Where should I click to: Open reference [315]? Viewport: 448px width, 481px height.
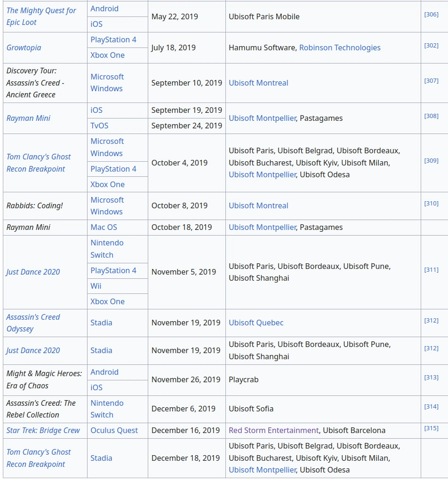431,428
